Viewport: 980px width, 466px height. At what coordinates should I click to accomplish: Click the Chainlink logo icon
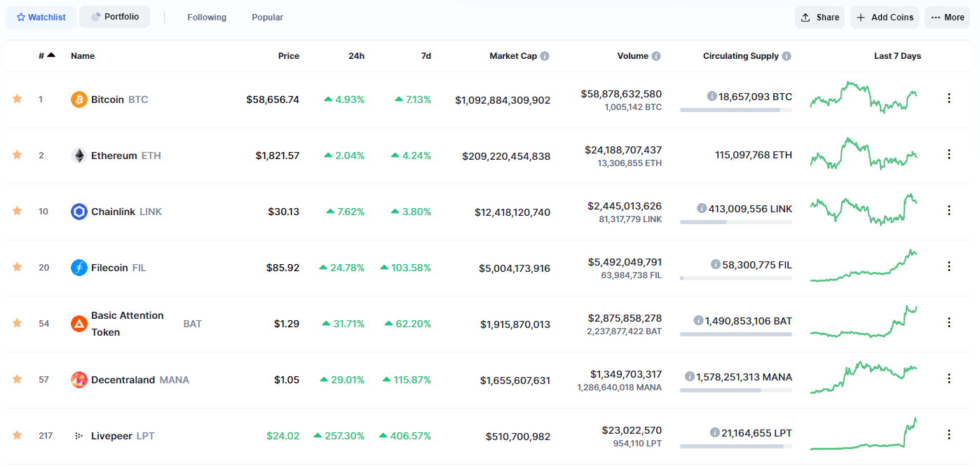pyautogui.click(x=79, y=212)
